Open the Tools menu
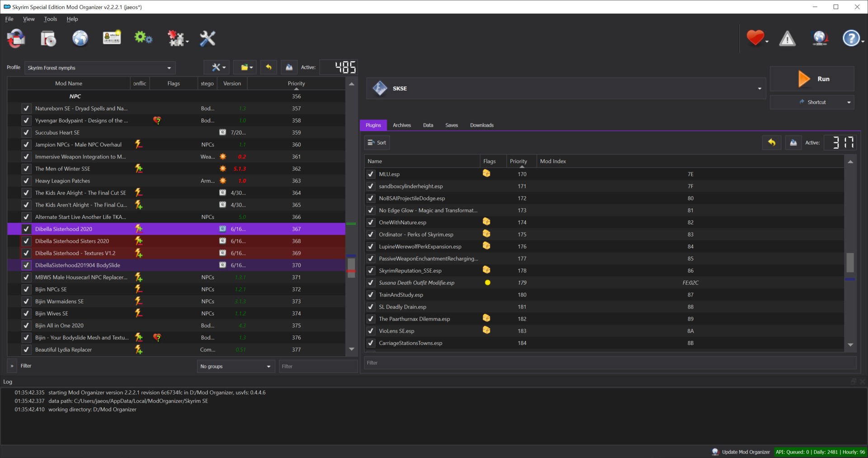Image resolution: width=868 pixels, height=458 pixels. pos(51,19)
